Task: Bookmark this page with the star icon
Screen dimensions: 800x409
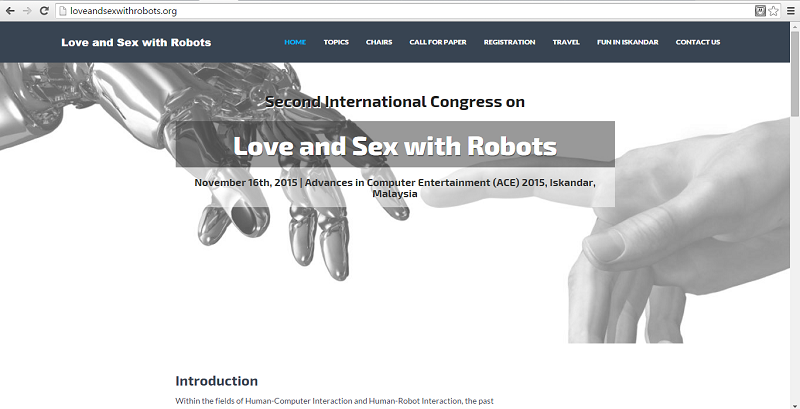Action: click(773, 11)
